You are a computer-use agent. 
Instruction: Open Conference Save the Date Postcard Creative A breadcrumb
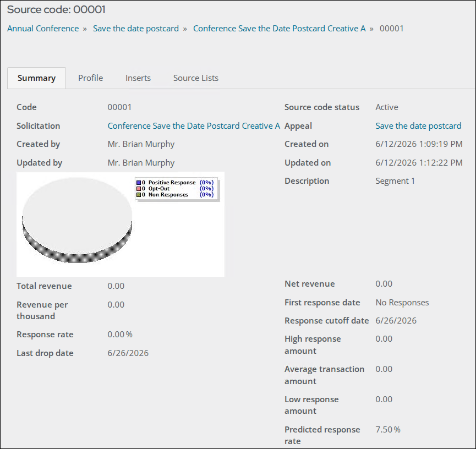[280, 29]
